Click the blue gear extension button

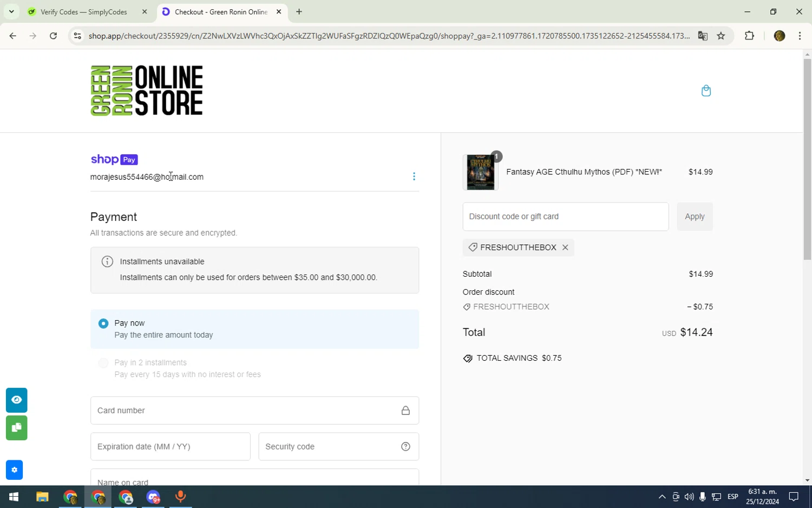coord(14,470)
